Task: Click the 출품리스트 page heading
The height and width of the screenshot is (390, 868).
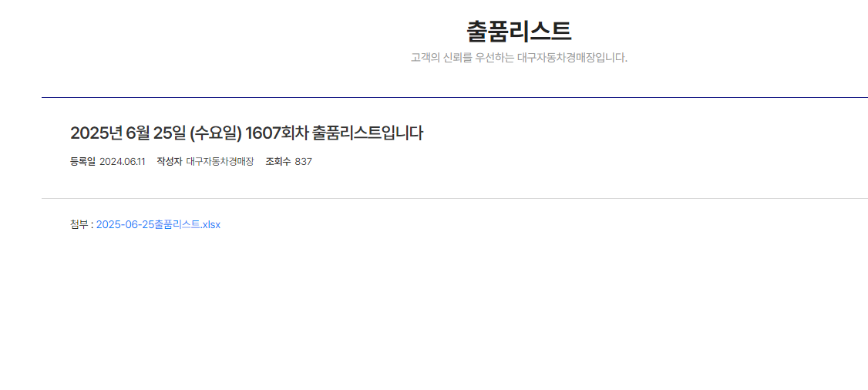Action: pyautogui.click(x=519, y=32)
